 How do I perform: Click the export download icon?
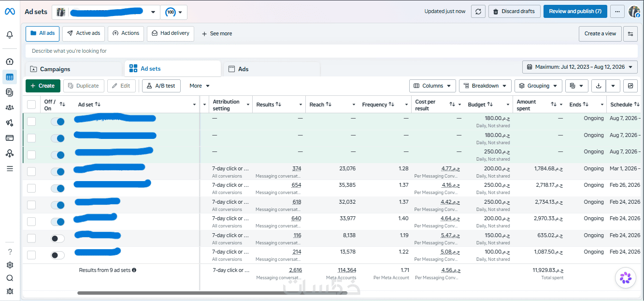pos(599,86)
